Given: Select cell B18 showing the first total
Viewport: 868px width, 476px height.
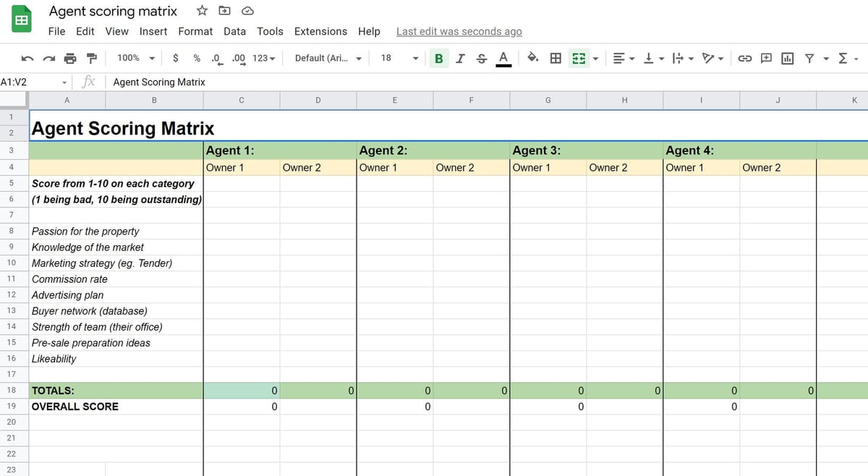Looking at the screenshot, I should (242, 390).
